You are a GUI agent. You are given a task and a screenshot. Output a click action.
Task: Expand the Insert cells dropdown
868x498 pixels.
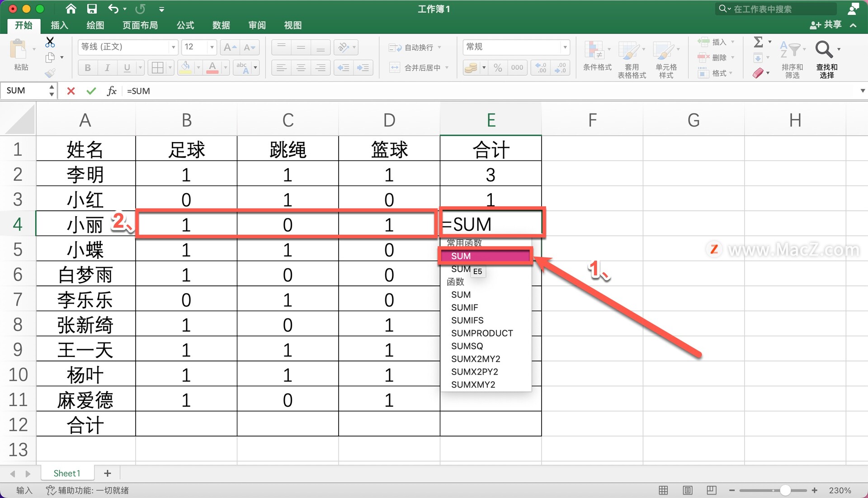[732, 42]
